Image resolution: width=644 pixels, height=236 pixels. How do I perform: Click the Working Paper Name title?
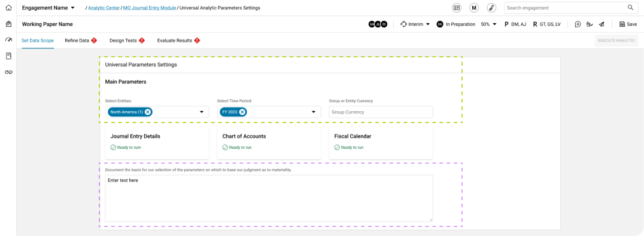[47, 24]
